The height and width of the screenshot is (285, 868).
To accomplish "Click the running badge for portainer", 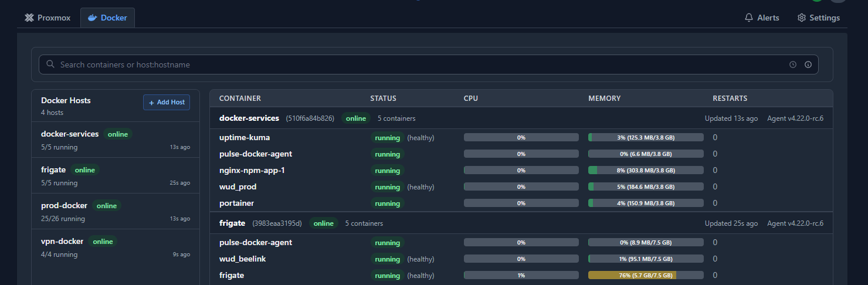I will 387,203.
